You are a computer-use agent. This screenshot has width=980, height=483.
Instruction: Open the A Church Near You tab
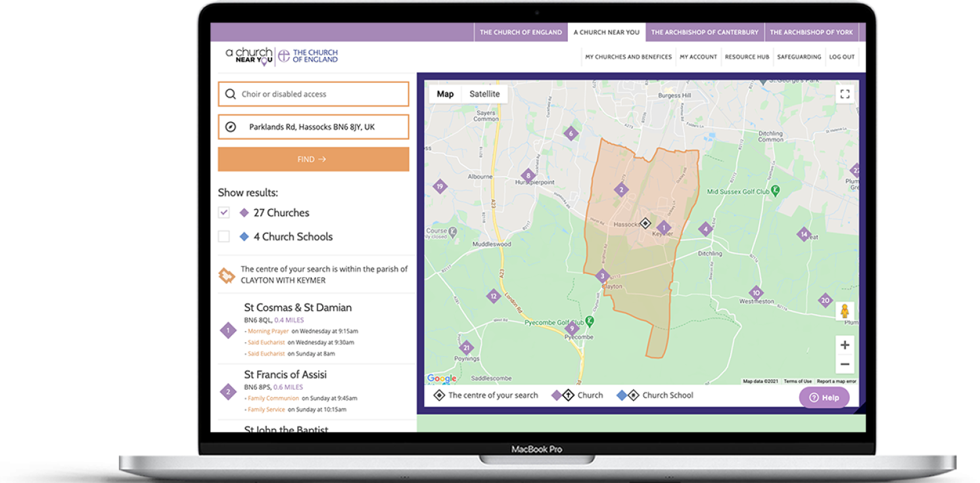607,32
